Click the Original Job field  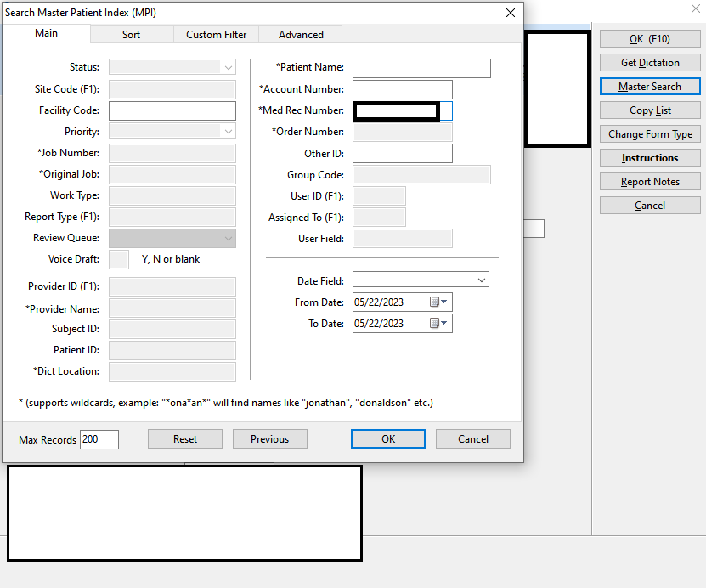pos(172,175)
